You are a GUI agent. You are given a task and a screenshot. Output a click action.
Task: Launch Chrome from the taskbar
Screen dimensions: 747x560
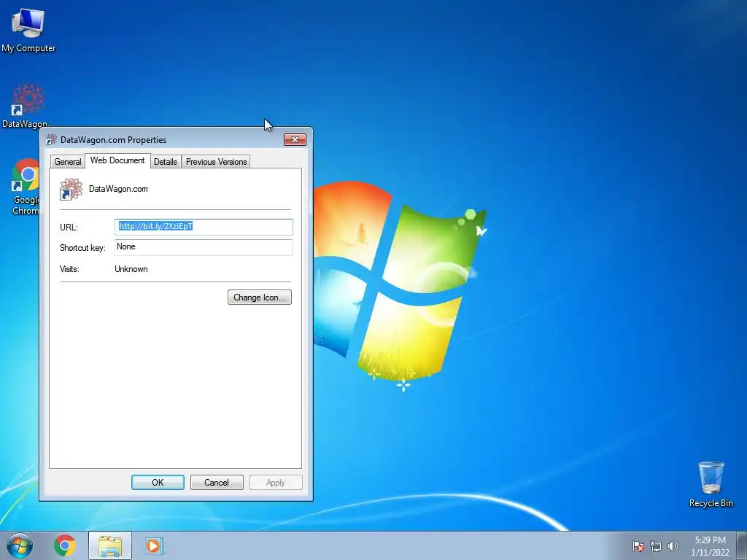pos(65,545)
